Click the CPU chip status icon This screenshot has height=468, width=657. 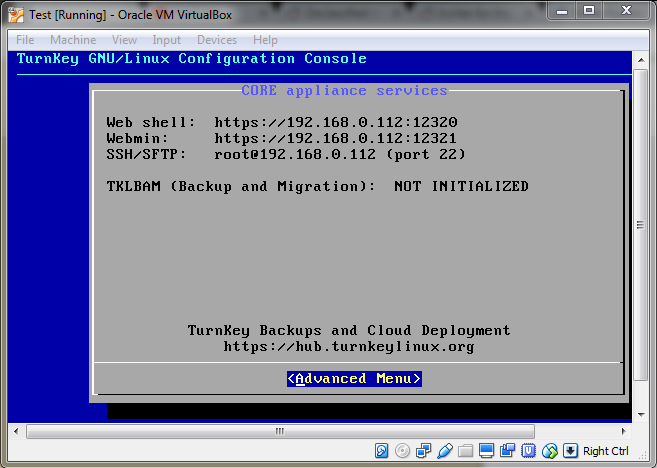[528, 451]
